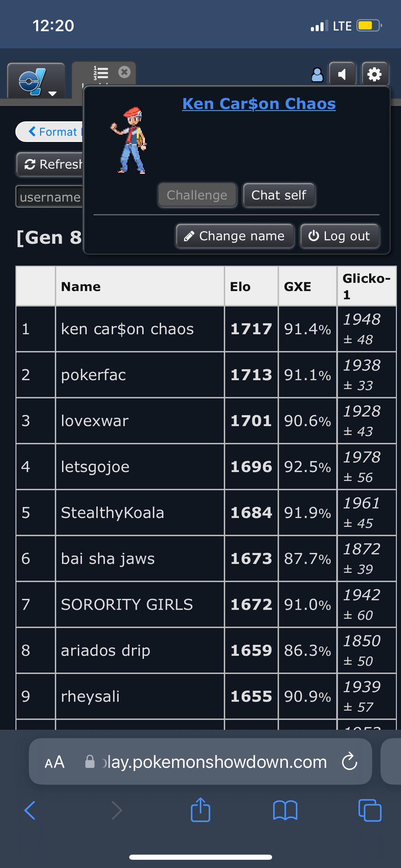The image size is (401, 868).
Task: Tap the Safari reload page icon
Action: 350,761
